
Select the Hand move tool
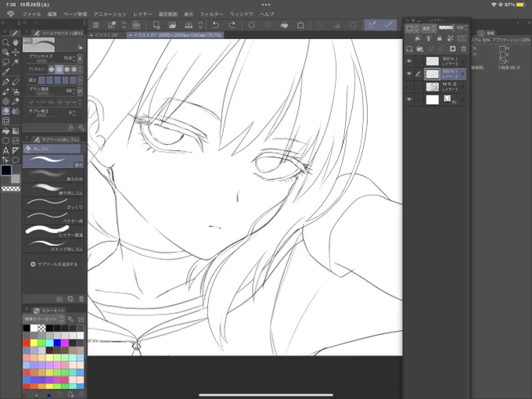click(x=16, y=42)
